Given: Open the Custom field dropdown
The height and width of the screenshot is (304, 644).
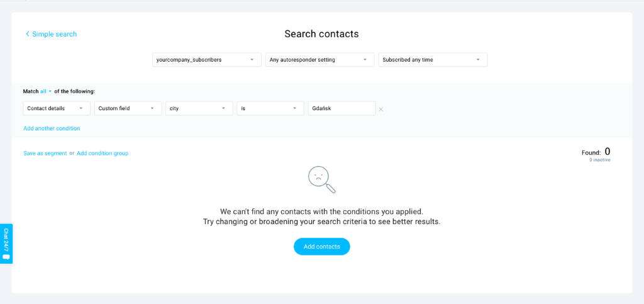Looking at the screenshot, I should click(128, 108).
